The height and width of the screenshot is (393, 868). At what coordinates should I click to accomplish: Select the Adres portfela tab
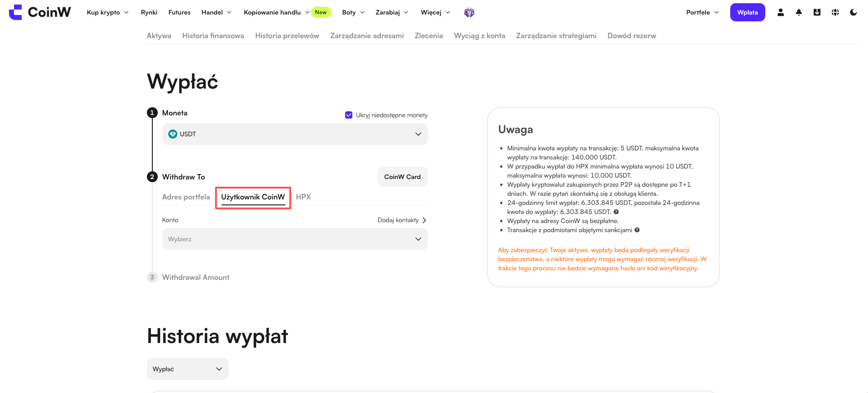coord(186,197)
